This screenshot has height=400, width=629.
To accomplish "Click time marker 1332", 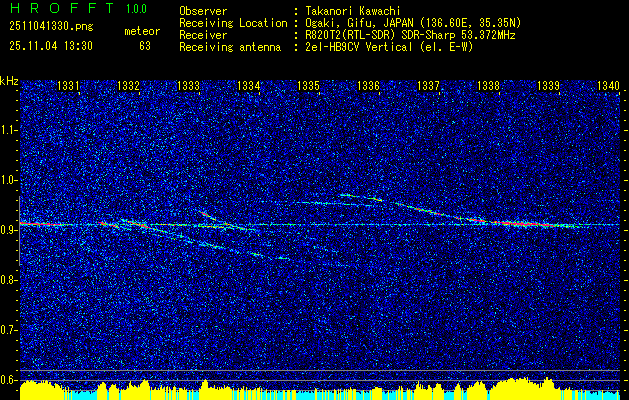I will click(x=128, y=86).
